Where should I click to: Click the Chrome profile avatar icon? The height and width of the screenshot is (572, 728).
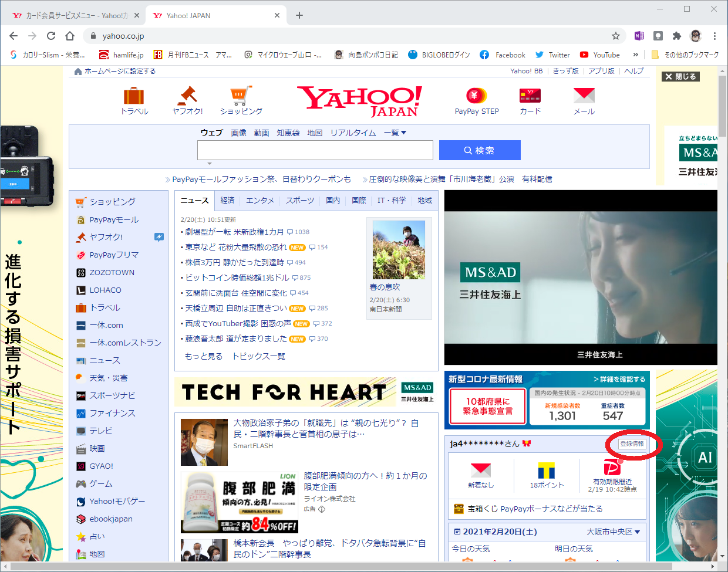(696, 36)
